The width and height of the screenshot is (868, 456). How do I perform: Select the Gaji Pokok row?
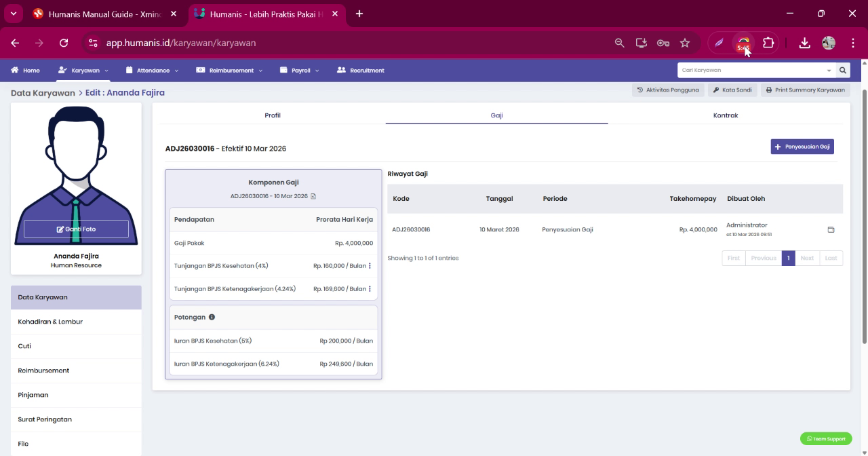[x=273, y=243]
